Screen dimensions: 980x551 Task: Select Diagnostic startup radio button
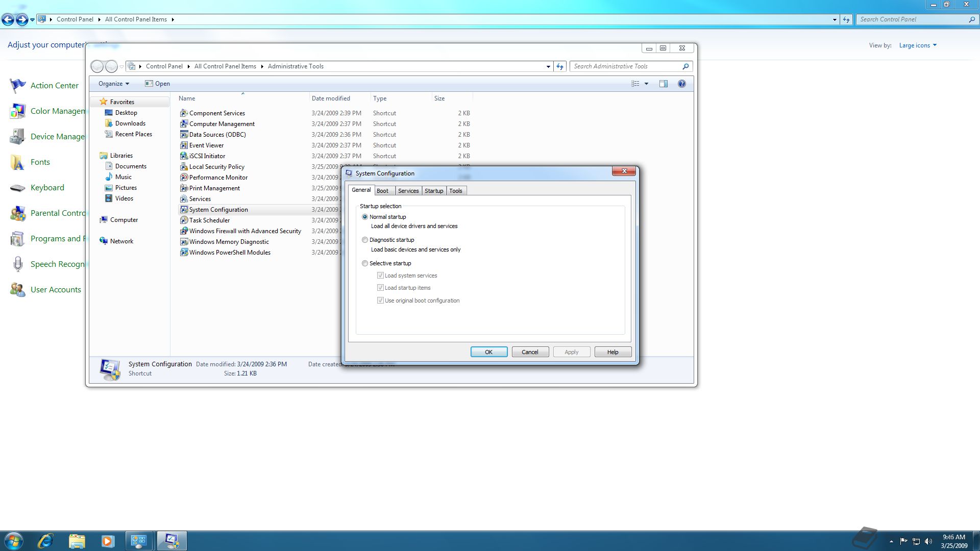click(x=365, y=240)
